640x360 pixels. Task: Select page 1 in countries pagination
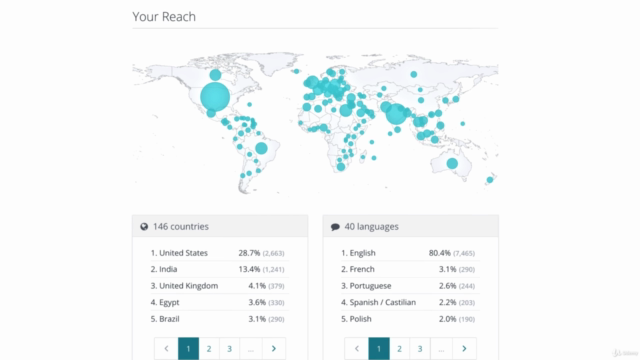pos(189,349)
